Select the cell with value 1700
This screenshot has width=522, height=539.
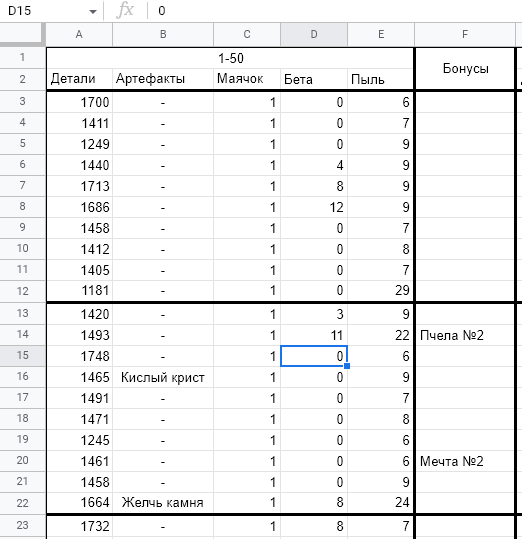coord(79,102)
